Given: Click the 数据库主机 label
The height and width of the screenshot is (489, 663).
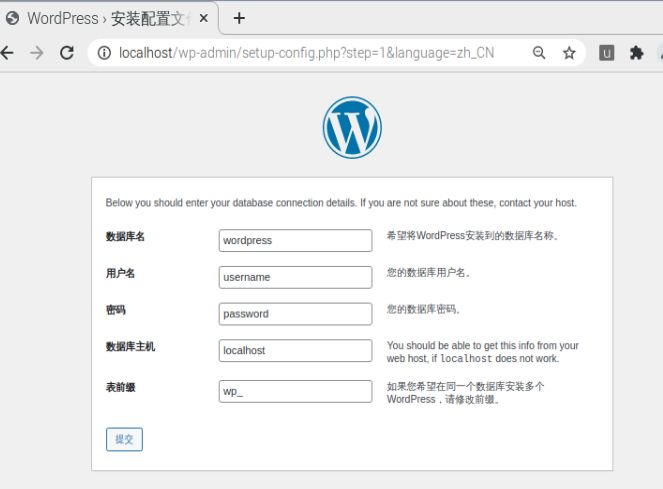Looking at the screenshot, I should (x=130, y=347).
